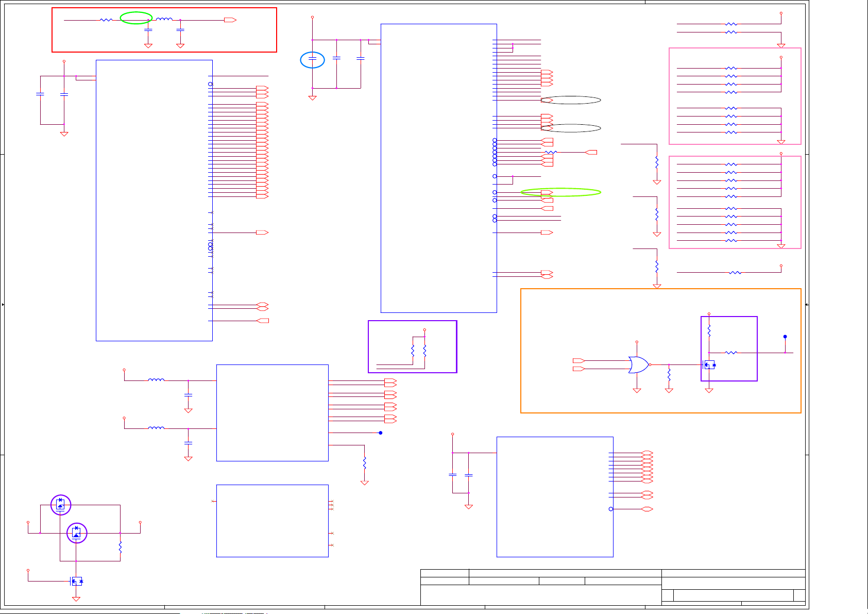Select the second capacitor in the red box filter

pos(180,30)
